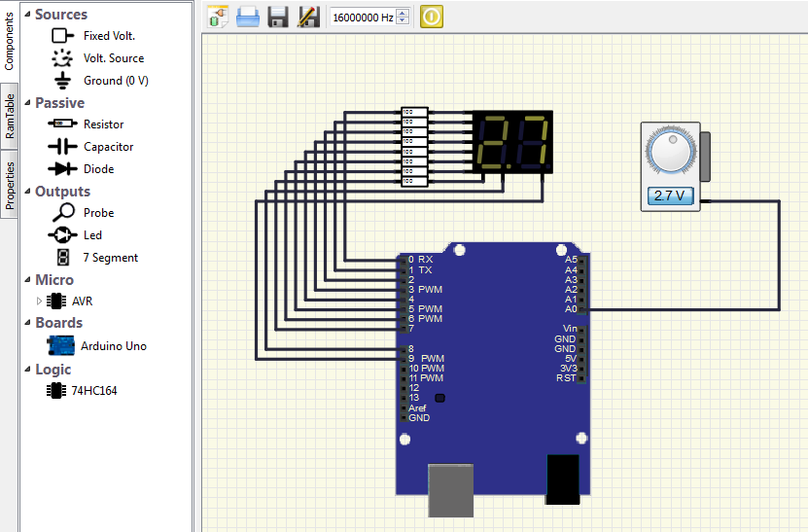Click the new circuit toolbar icon

[x=217, y=17]
